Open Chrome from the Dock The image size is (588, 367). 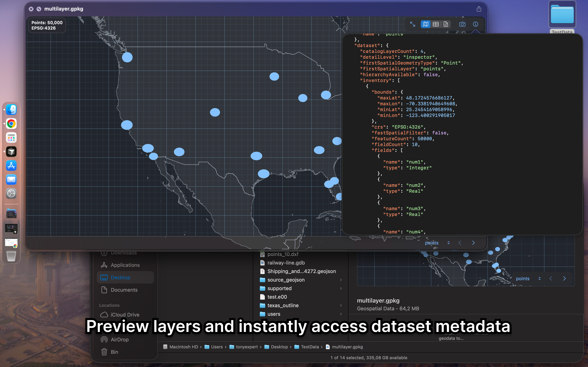point(11,124)
